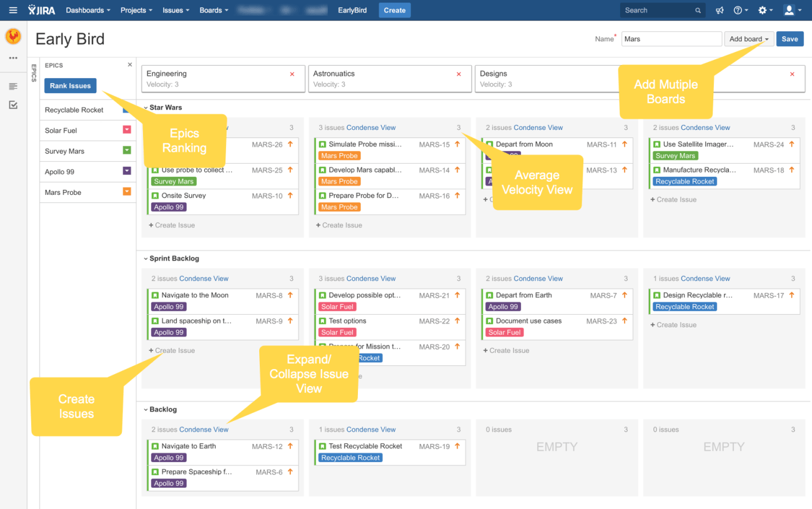This screenshot has width=812, height=509.
Task: Close the Epics panel
Action: coord(130,64)
